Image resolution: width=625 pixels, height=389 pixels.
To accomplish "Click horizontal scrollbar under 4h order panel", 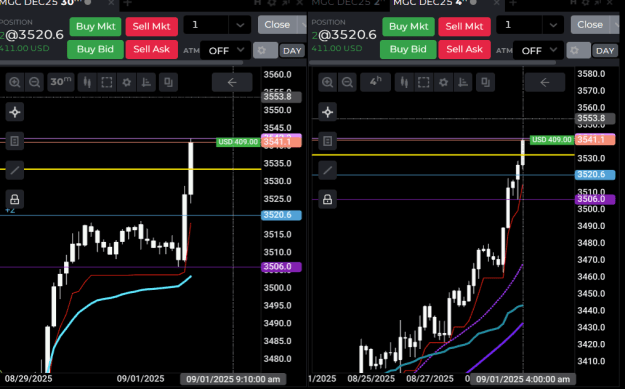I will (x=432, y=63).
